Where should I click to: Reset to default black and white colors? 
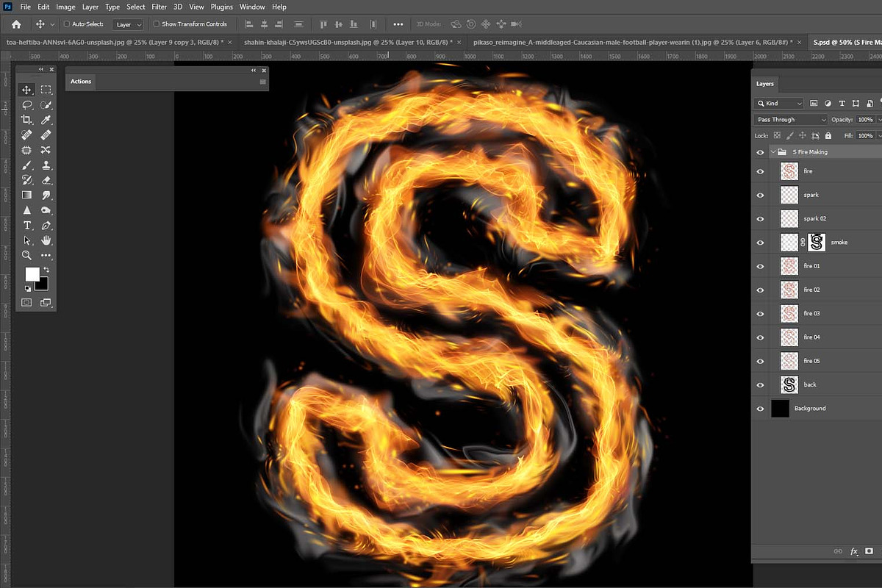point(27,290)
